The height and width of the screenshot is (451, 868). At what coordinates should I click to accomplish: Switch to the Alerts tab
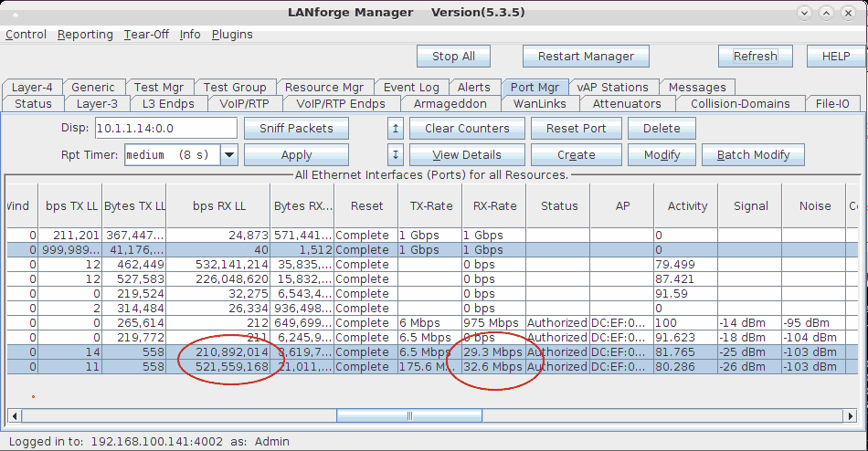click(474, 88)
